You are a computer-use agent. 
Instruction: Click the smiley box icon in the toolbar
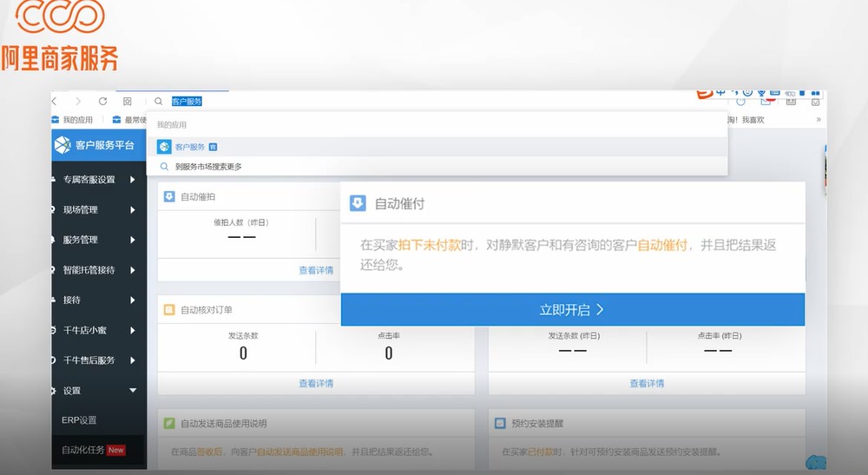click(815, 102)
